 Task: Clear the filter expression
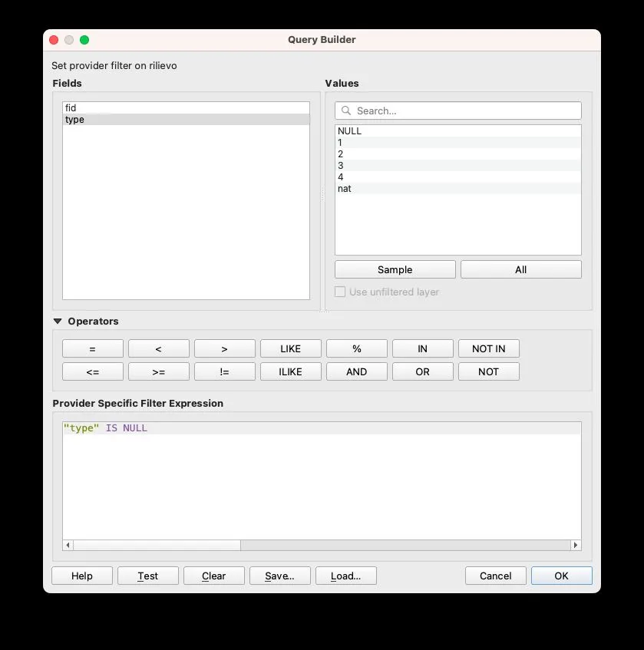[213, 576]
